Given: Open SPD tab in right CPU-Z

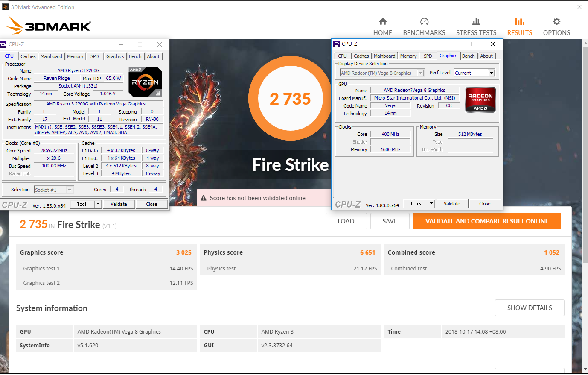Looking at the screenshot, I should point(428,56).
